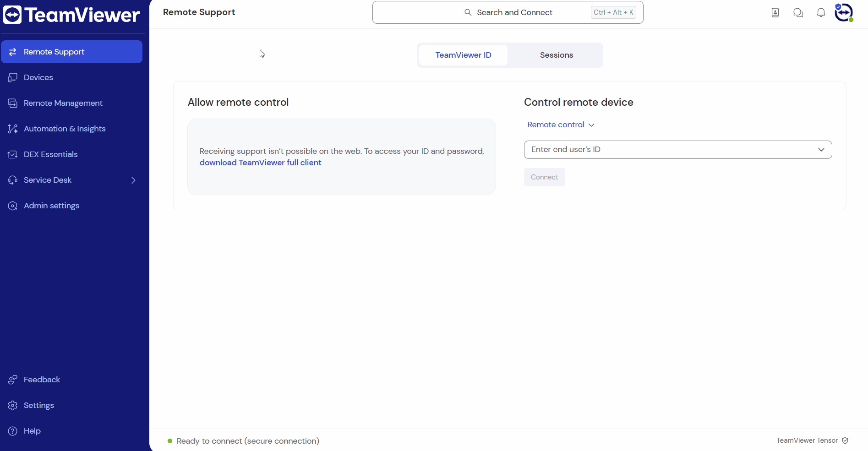Switch to the Sessions tab
Viewport: 868px width, 451px height.
point(557,55)
